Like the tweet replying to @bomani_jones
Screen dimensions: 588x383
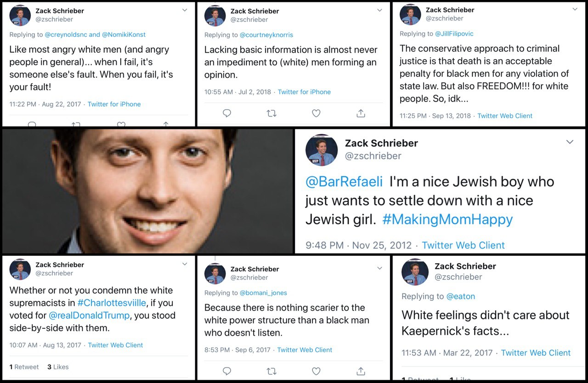[316, 371]
